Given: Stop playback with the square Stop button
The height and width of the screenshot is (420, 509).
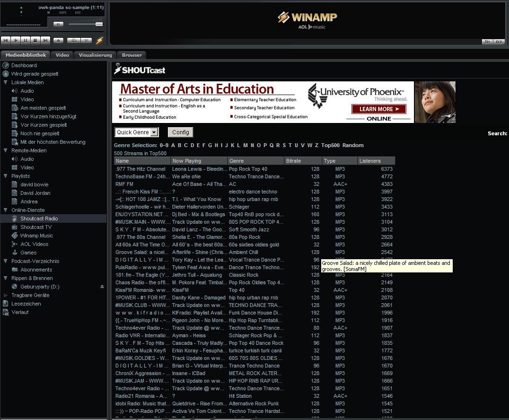Looking at the screenshot, I should (35, 41).
